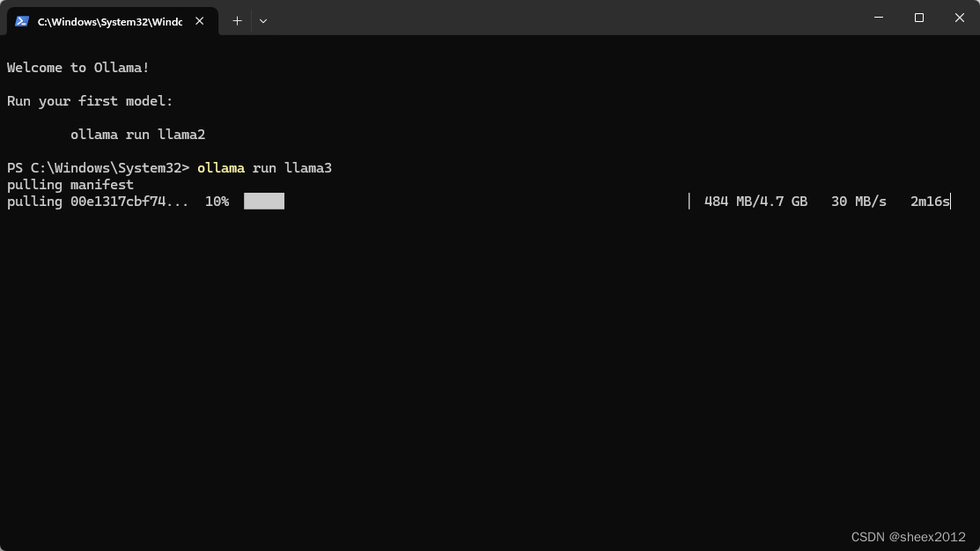This screenshot has width=980, height=551.
Task: Click the PowerShell icon on the tab
Action: click(x=22, y=21)
